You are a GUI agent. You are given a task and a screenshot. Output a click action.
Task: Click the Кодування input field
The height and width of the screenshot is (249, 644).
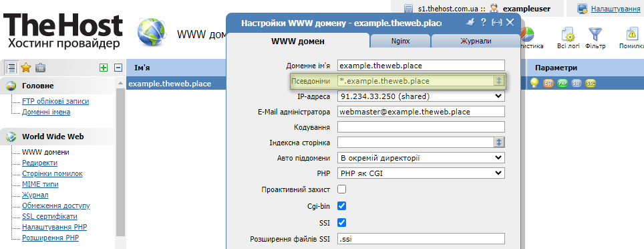coord(421,127)
